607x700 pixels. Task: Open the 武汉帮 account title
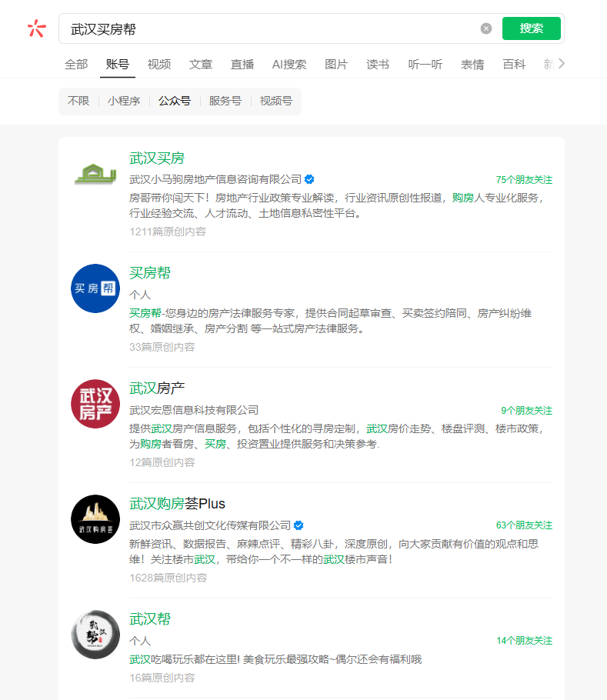coord(150,619)
